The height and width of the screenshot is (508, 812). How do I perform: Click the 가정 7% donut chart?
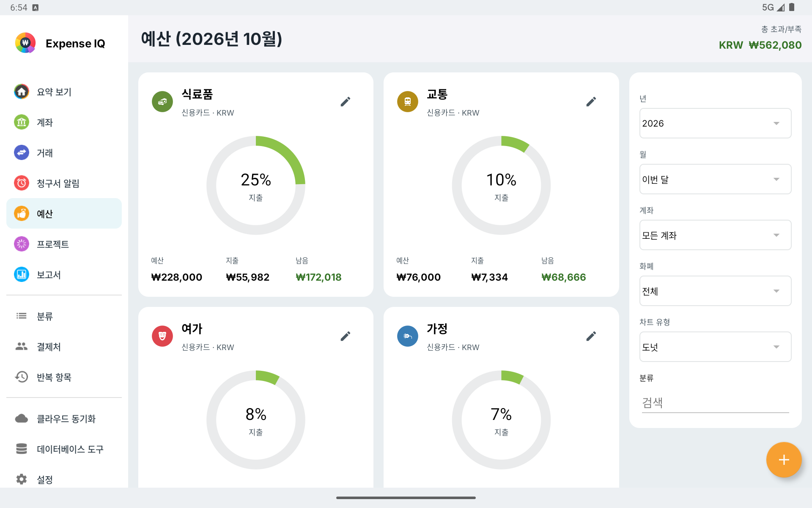coord(501,420)
